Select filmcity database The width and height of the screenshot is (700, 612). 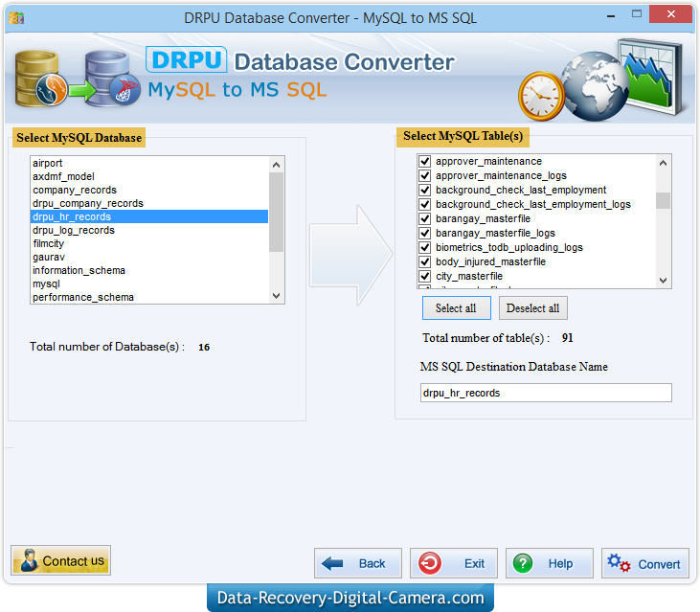149,243
